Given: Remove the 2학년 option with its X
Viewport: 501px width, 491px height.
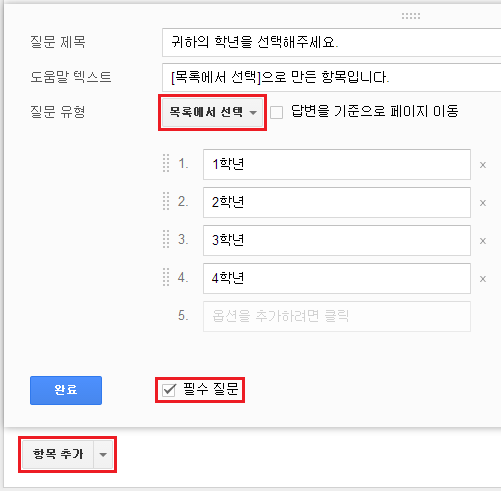Looking at the screenshot, I should coord(482,203).
